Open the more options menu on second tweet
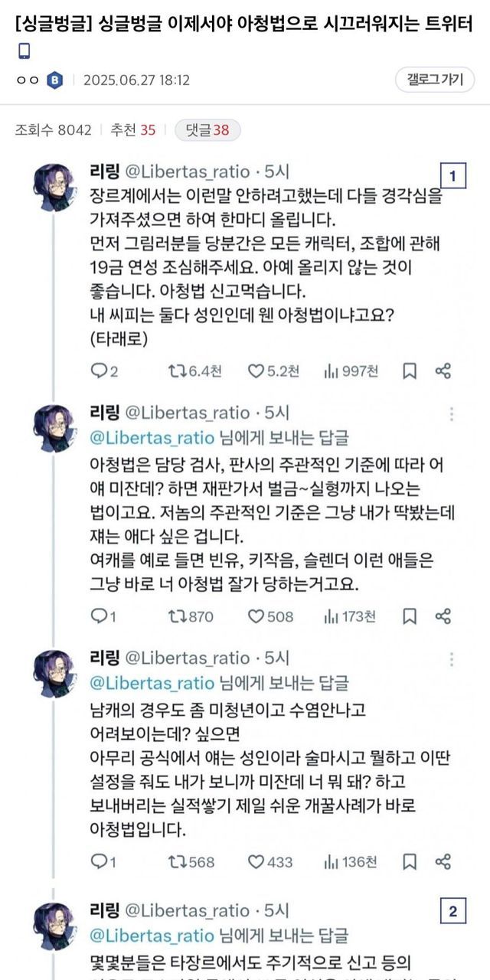The width and height of the screenshot is (490, 980). coord(452,414)
